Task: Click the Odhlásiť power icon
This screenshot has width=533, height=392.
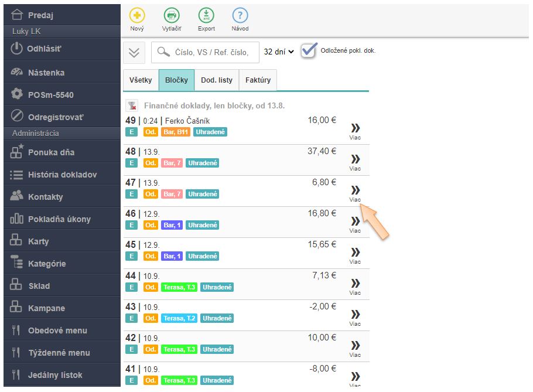Action: [x=17, y=49]
